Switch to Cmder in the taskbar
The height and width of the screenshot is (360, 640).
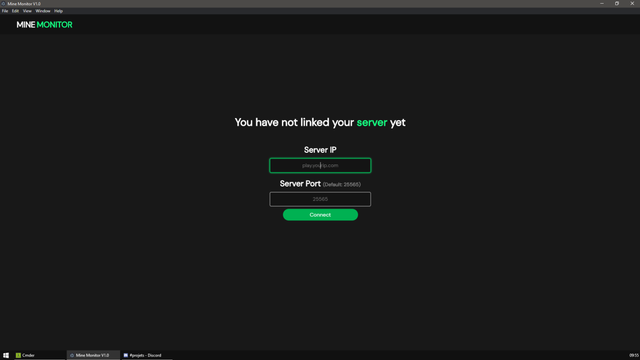(40, 355)
